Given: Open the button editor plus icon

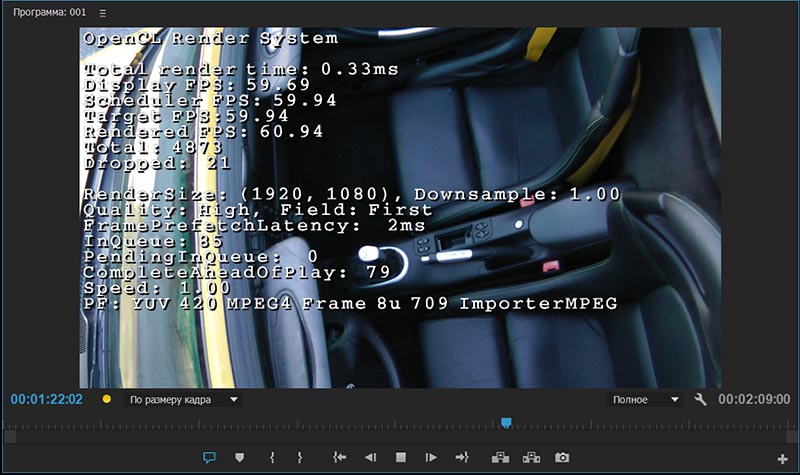Looking at the screenshot, I should pyautogui.click(x=782, y=459).
